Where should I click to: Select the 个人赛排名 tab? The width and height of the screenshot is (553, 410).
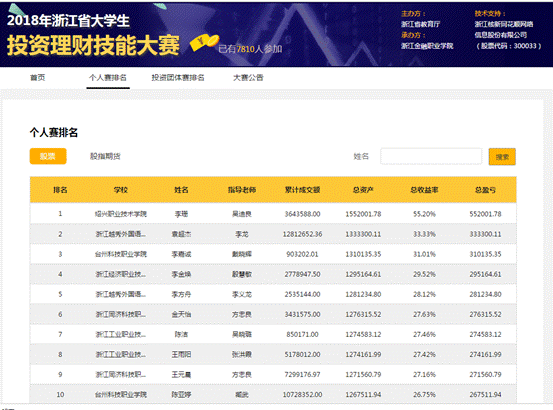click(x=108, y=78)
